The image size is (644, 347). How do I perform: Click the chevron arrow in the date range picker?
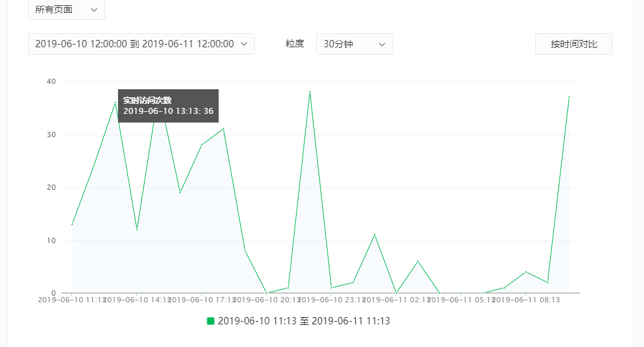click(x=244, y=44)
